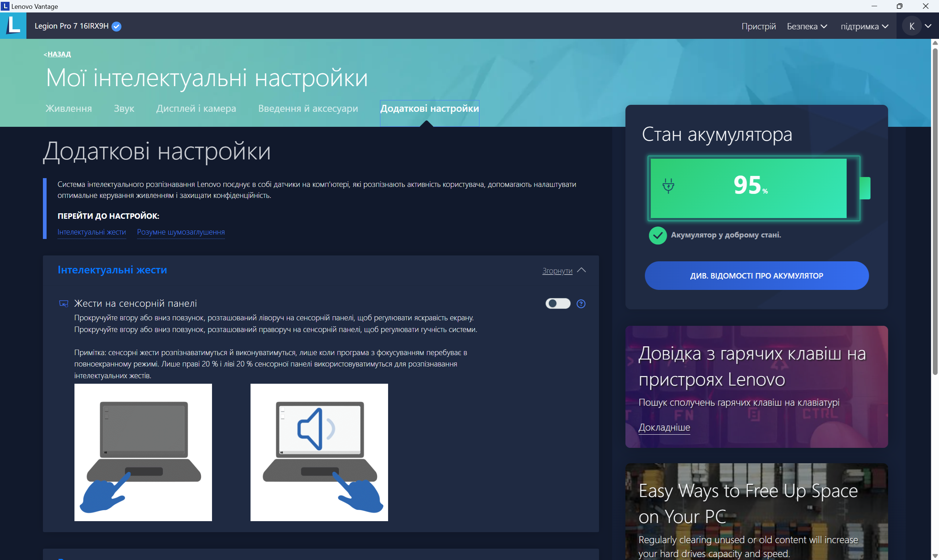Click the battery plug charging icon

point(668,186)
